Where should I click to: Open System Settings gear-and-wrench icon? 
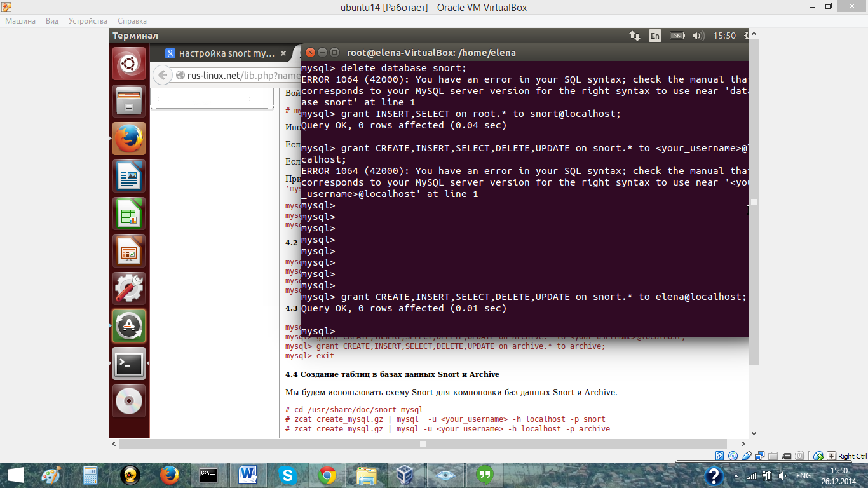(x=129, y=288)
